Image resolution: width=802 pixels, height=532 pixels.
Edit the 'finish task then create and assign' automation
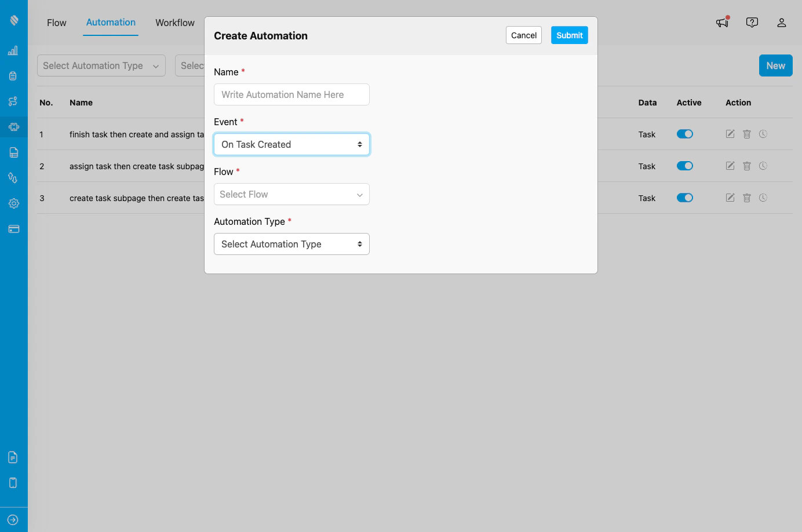pos(730,133)
